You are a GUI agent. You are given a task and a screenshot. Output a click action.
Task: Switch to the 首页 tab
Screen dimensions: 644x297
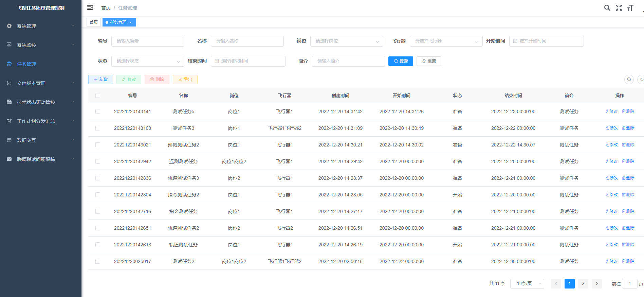[x=94, y=22]
